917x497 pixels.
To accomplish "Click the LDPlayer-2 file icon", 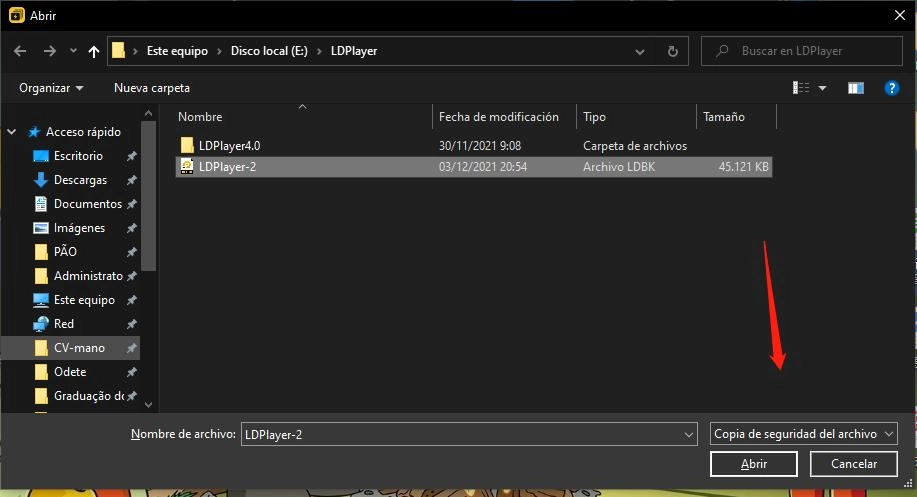I will [187, 167].
